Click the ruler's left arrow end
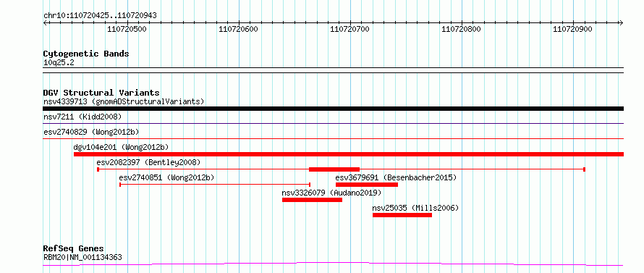644x273 pixels. click(45, 22)
